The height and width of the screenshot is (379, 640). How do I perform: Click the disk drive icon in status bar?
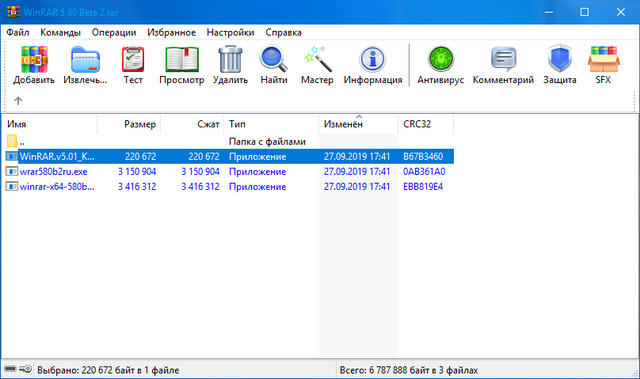click(11, 369)
